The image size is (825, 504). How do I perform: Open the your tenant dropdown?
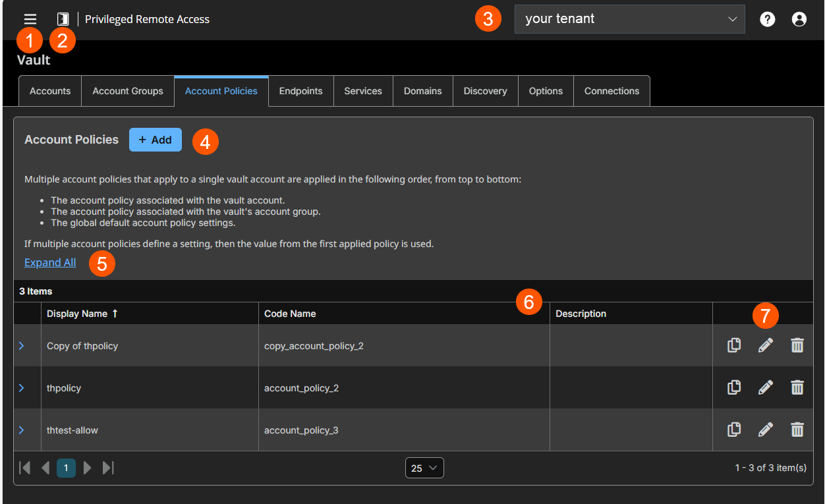tap(629, 18)
